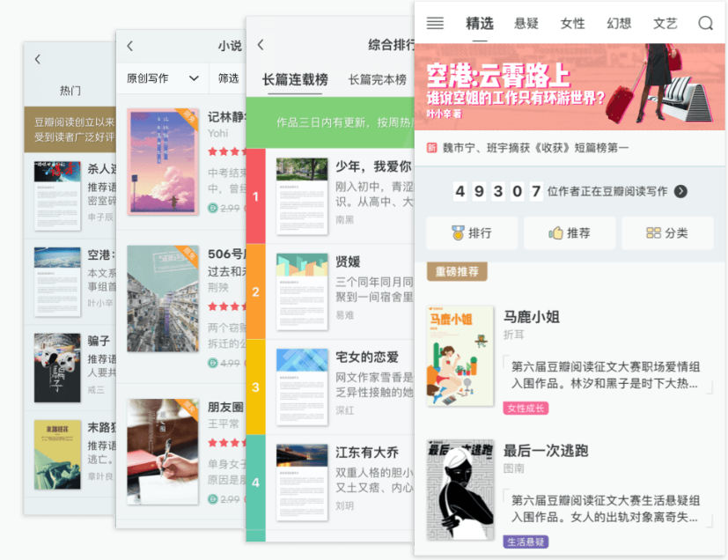The image size is (728, 560).
Task: Open the hamburger menu in front screen
Action: point(435,23)
